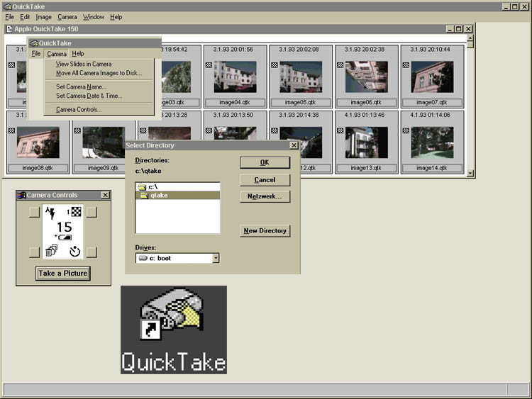This screenshot has width=532, height=399.
Task: Open the Edit menu
Action: point(25,17)
